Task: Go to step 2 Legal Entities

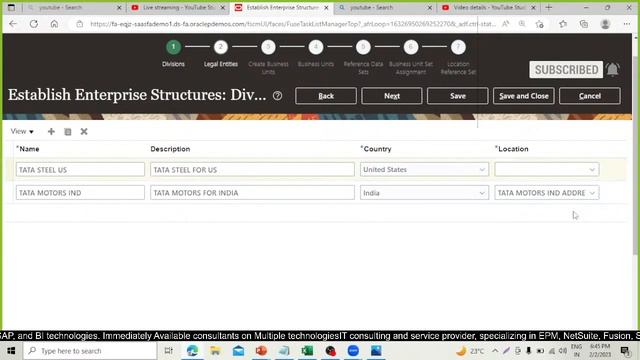Action: [221, 47]
